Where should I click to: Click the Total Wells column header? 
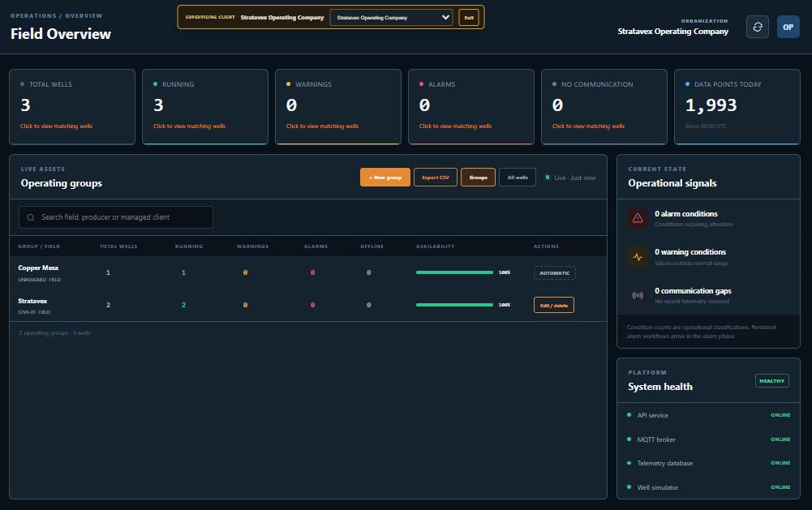tap(118, 246)
